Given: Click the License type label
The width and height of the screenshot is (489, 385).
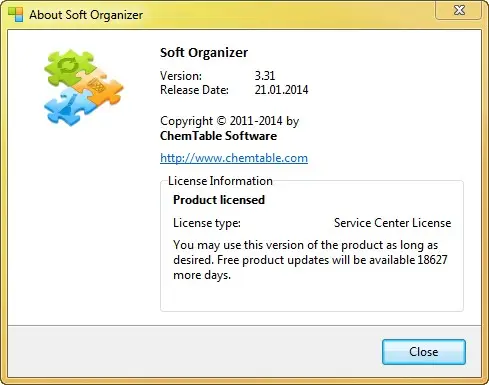Looking at the screenshot, I should click(207, 223).
